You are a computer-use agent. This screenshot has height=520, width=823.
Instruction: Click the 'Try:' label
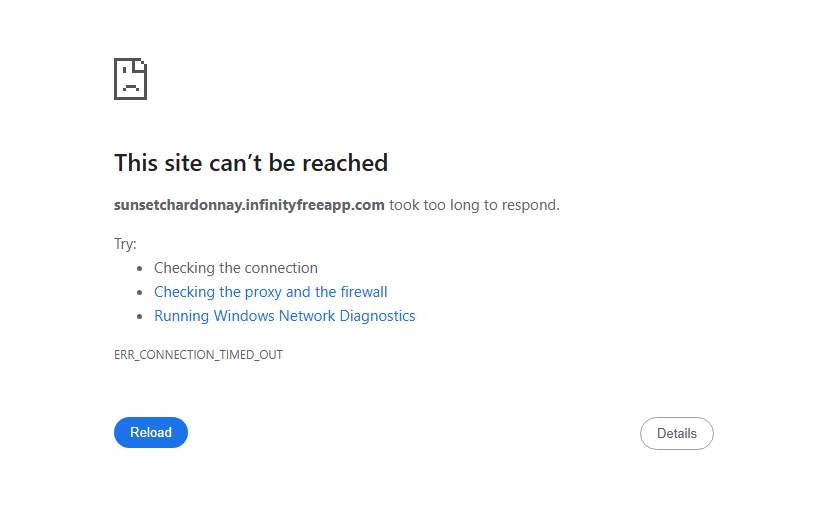125,244
